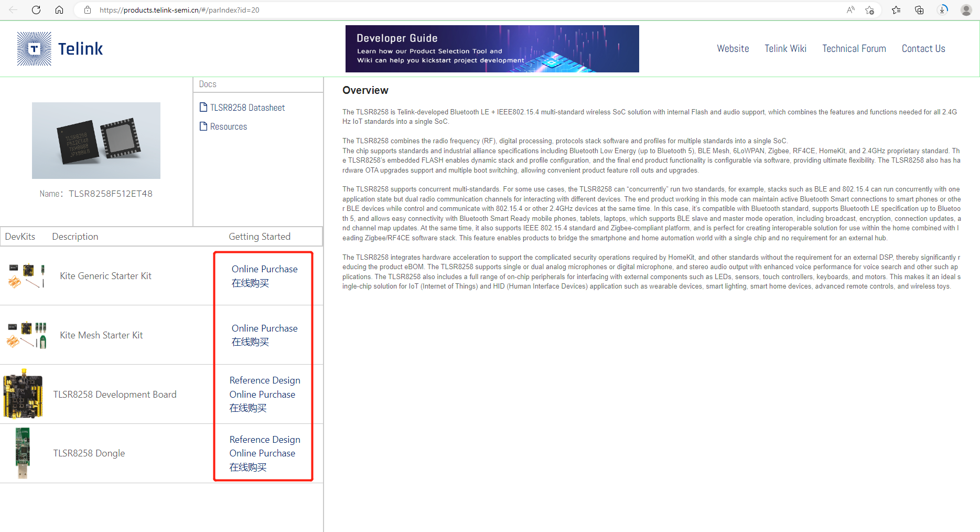Click the browser refresh icon
This screenshot has height=532, width=980.
click(36, 10)
